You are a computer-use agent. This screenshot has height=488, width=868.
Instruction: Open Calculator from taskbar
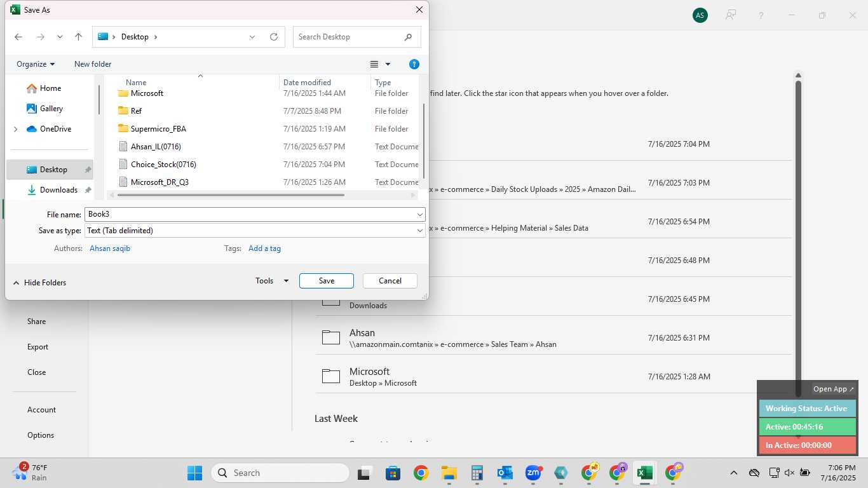pyautogui.click(x=477, y=473)
